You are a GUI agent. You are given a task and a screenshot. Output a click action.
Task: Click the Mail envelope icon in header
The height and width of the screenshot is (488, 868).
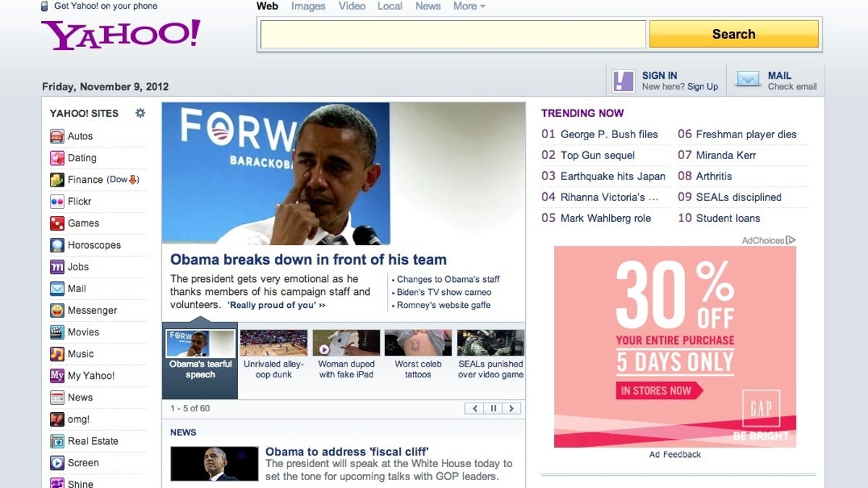click(x=748, y=80)
